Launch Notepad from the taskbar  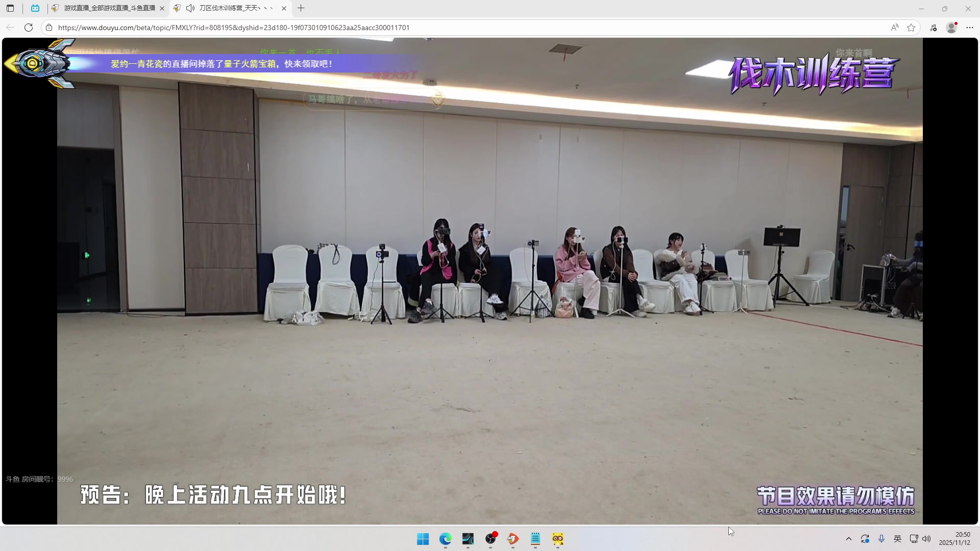[535, 539]
